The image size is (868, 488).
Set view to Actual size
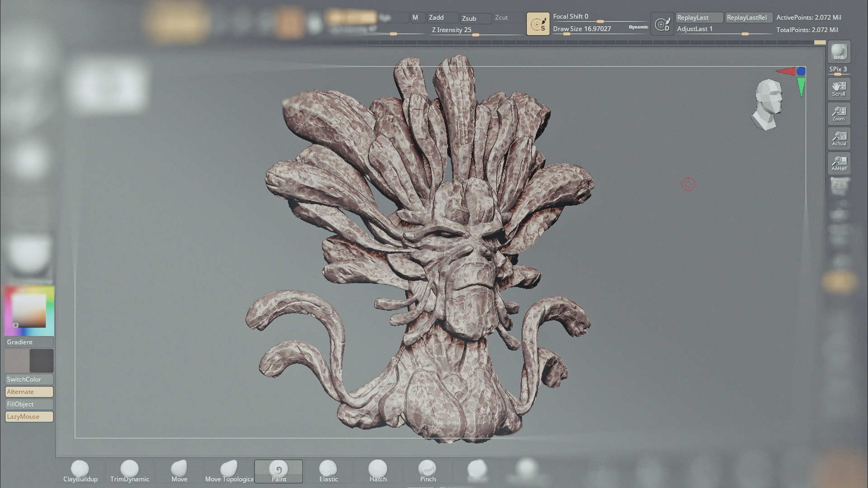tap(839, 138)
